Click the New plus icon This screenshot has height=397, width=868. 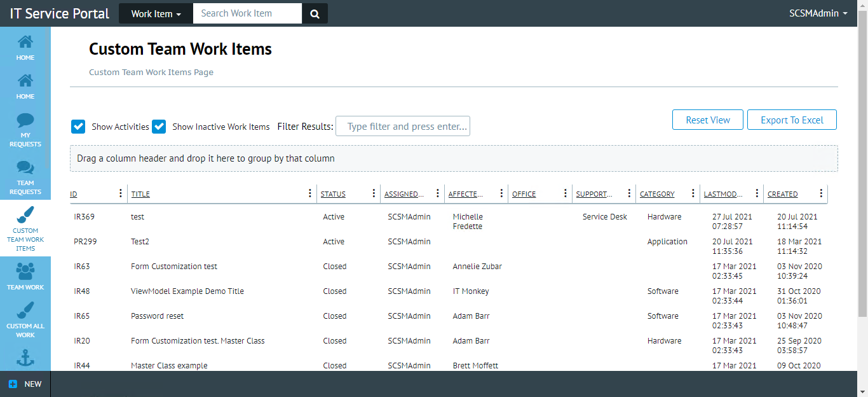click(x=13, y=384)
